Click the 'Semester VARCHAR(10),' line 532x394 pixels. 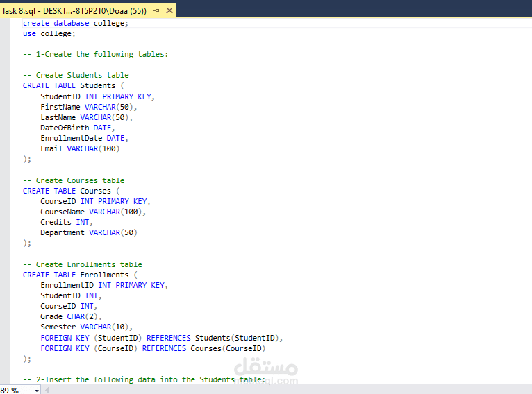coord(87,327)
